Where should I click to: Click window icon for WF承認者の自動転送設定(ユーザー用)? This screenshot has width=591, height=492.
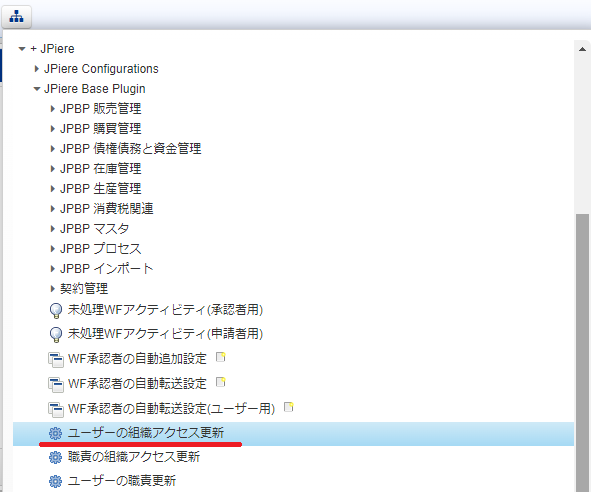point(56,409)
